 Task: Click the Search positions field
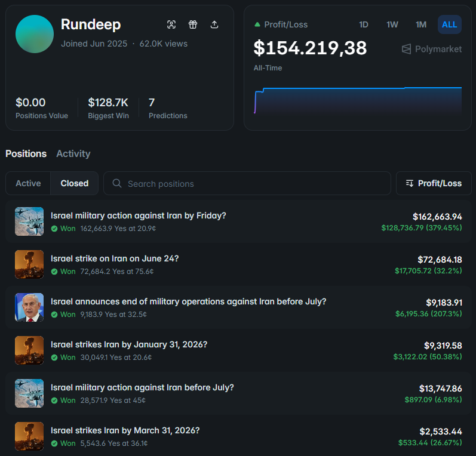247,183
